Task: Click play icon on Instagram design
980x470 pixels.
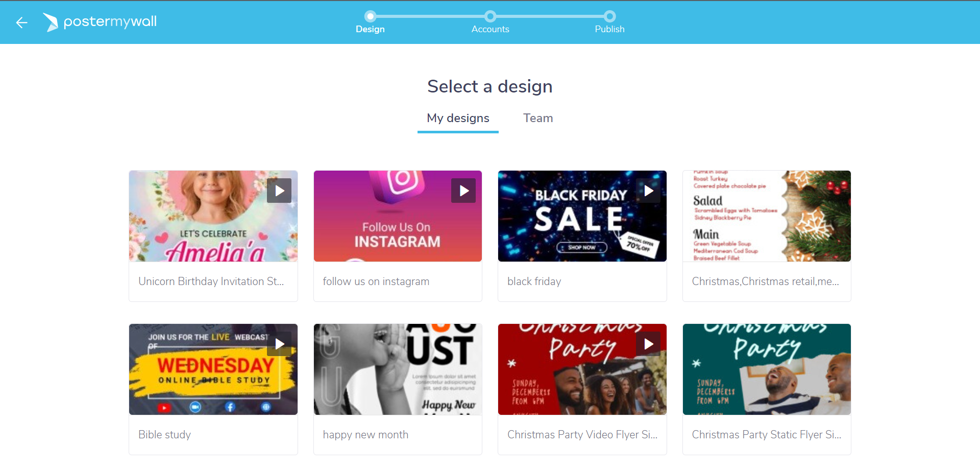Action: pyautogui.click(x=463, y=191)
